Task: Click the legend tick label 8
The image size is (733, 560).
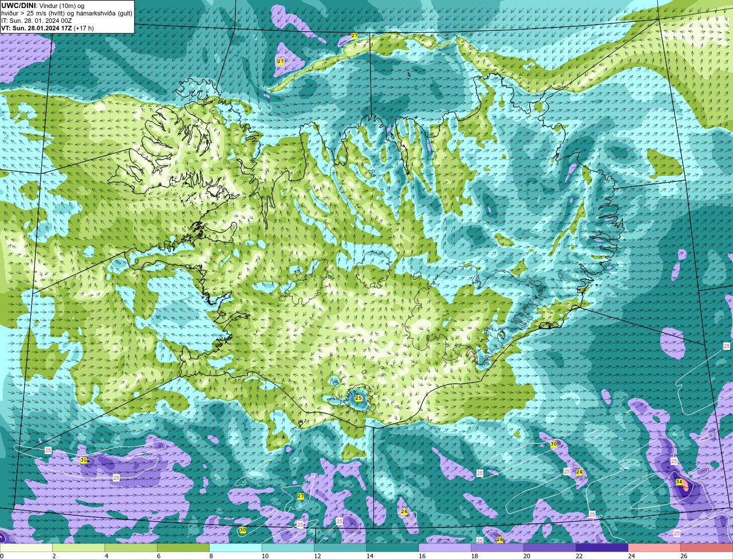Action: click(x=211, y=556)
